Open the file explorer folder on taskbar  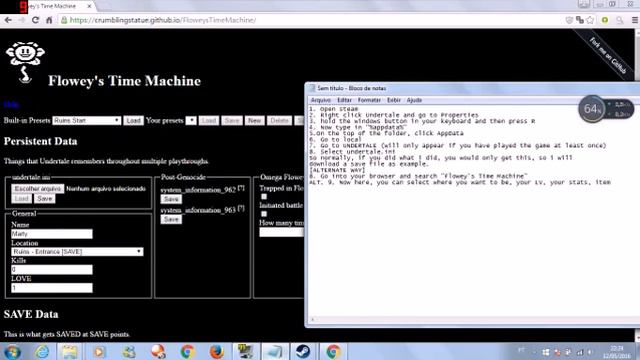coord(70,351)
